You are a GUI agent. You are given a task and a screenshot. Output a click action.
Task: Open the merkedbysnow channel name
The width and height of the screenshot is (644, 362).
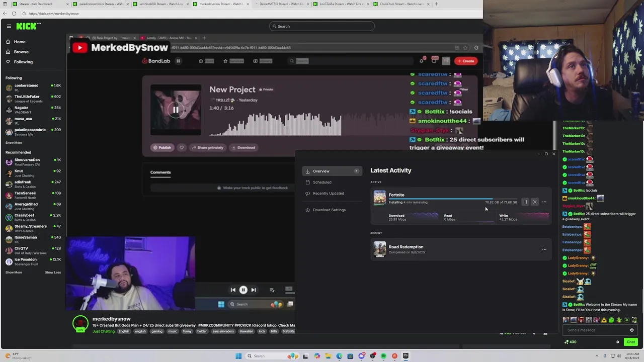111,319
